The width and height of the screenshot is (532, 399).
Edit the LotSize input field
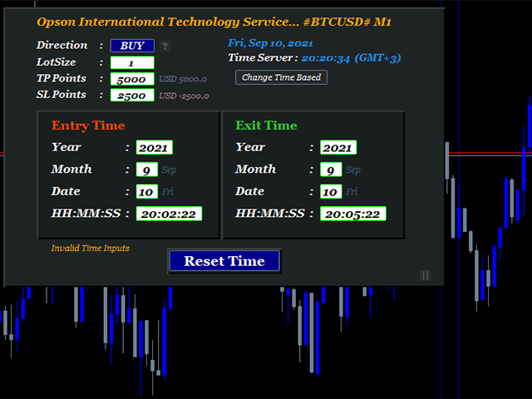click(x=132, y=63)
